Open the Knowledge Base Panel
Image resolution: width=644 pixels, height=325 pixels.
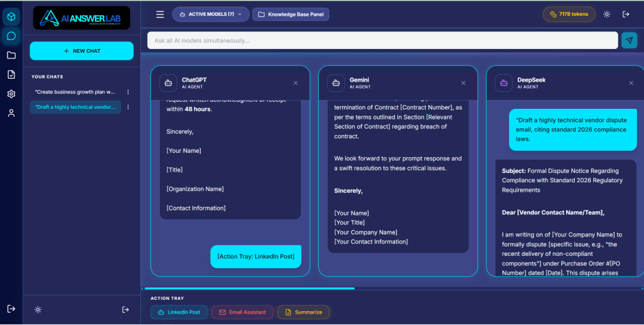[x=291, y=14]
